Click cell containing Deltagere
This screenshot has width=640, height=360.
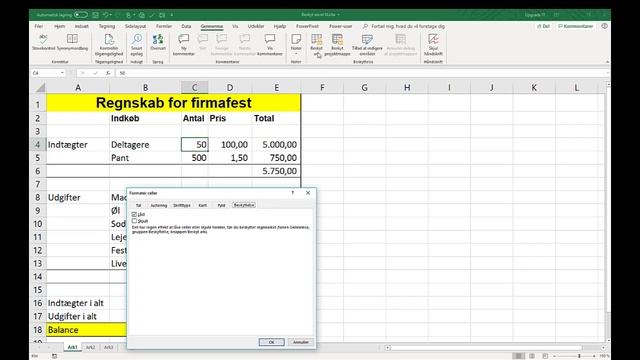click(145, 144)
